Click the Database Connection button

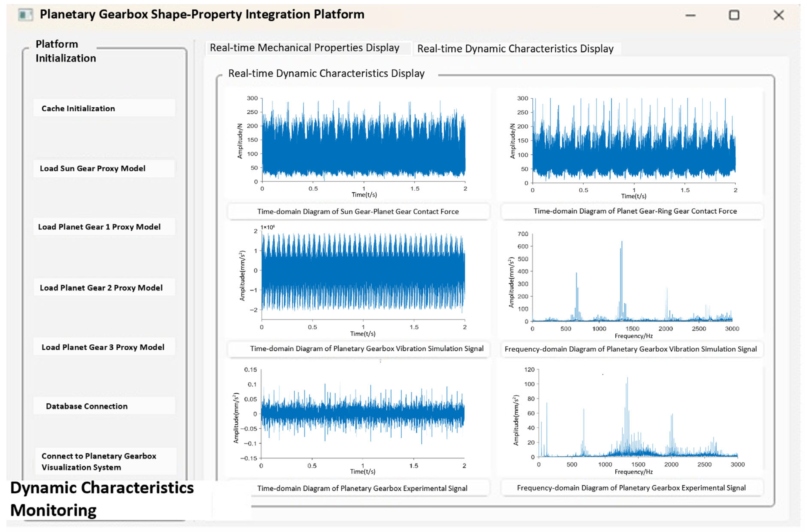point(104,406)
